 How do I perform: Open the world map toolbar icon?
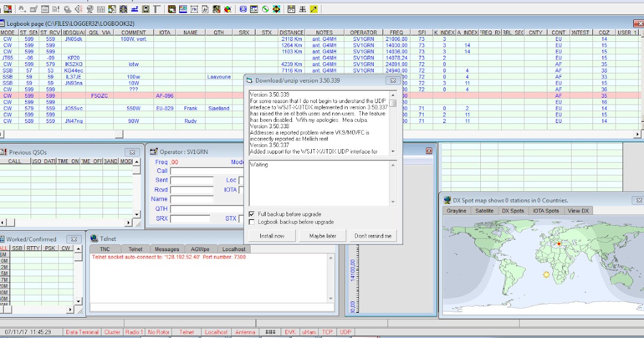[x=182, y=9]
